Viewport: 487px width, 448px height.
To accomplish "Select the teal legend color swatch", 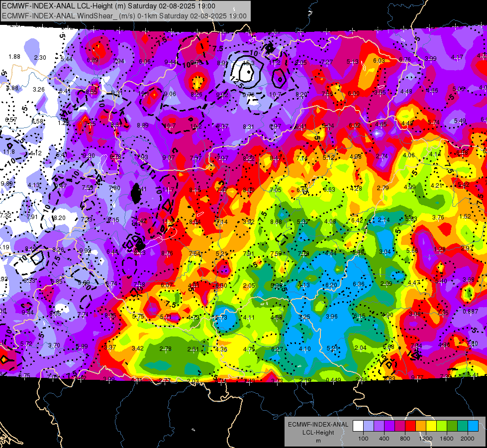I will click(463, 426).
